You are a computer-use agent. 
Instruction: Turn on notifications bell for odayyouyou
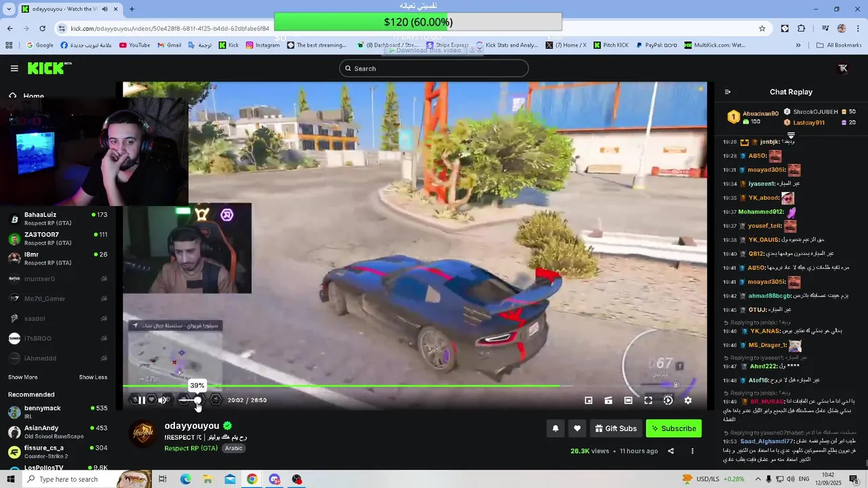click(x=555, y=428)
